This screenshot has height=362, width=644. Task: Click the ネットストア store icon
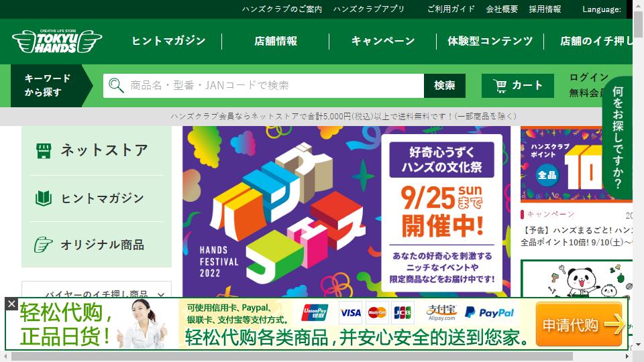coord(44,151)
